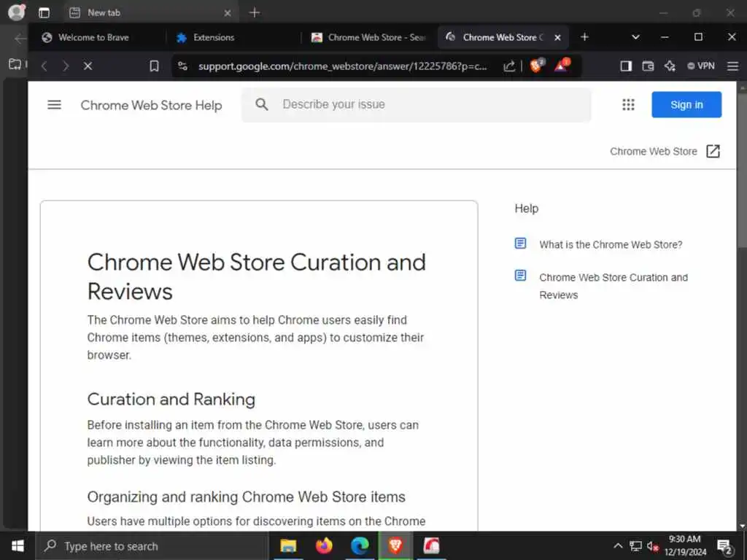The height and width of the screenshot is (560, 747).
Task: Open the Chrome Web Store Help hamburger menu
Action: point(54,104)
